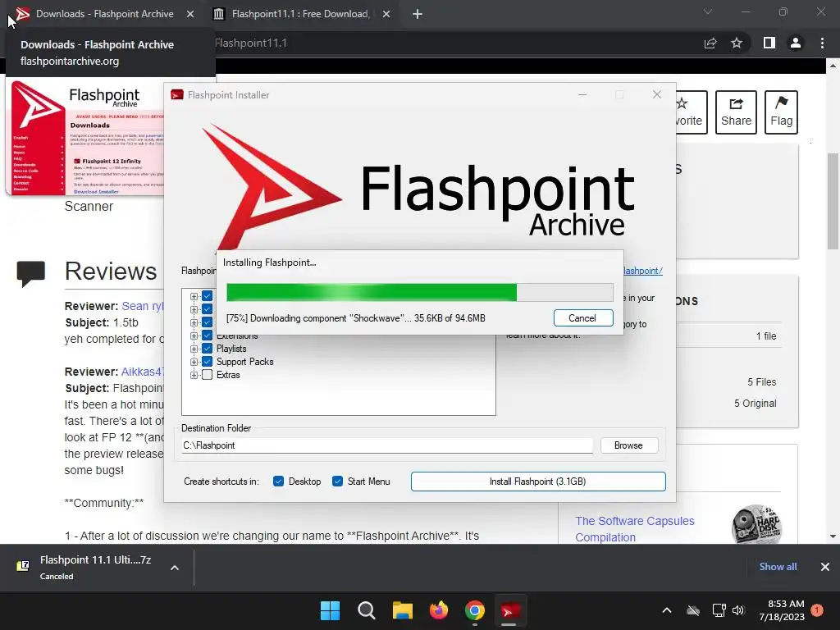This screenshot has height=630, width=840.
Task: Click the 1 file text
Action: [766, 336]
